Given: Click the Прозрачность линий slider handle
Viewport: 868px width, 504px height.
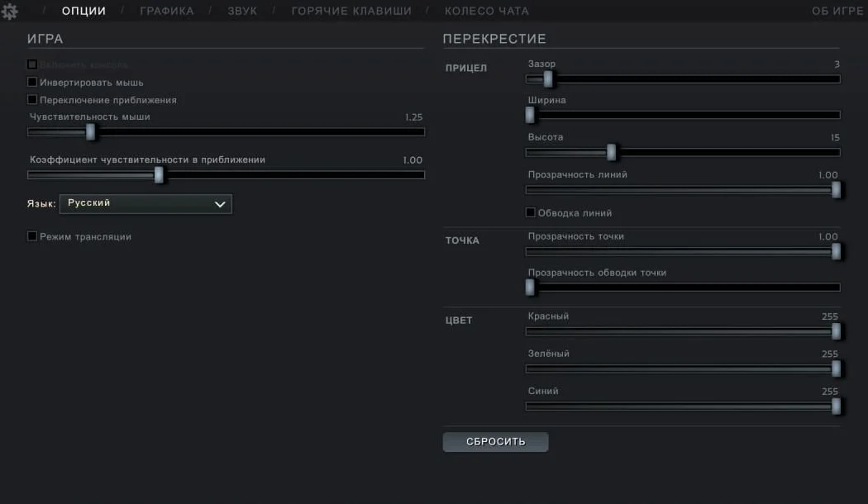Looking at the screenshot, I should 836,190.
